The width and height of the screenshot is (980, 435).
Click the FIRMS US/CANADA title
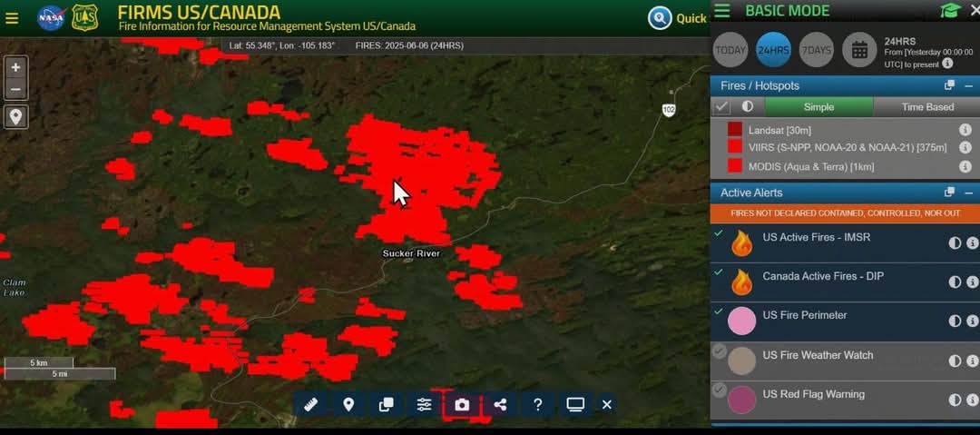(199, 12)
